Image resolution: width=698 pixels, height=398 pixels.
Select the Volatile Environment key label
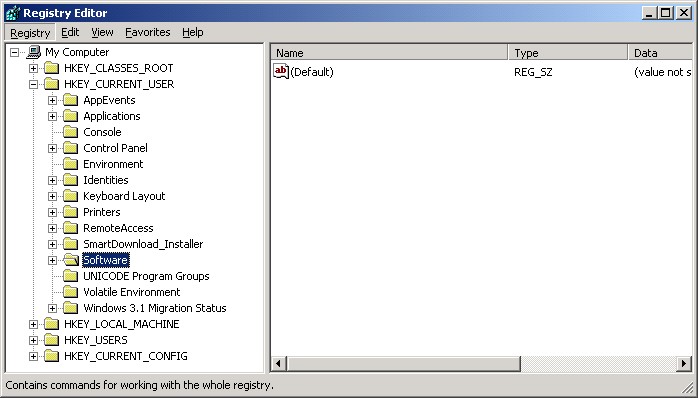[132, 292]
